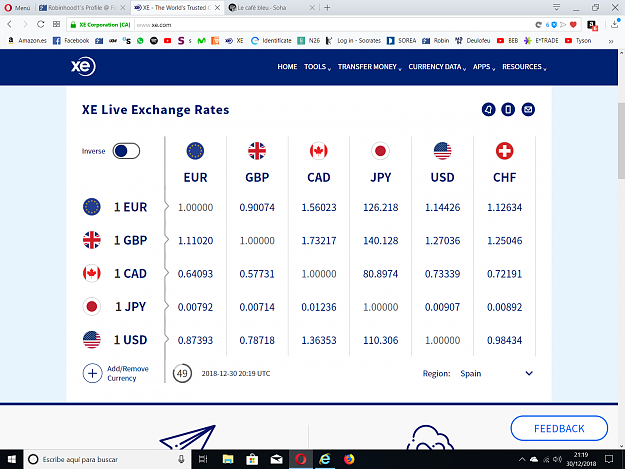This screenshot has height=469, width=625.
Task: Open the Amazon.es bookmark
Action: tap(27, 41)
